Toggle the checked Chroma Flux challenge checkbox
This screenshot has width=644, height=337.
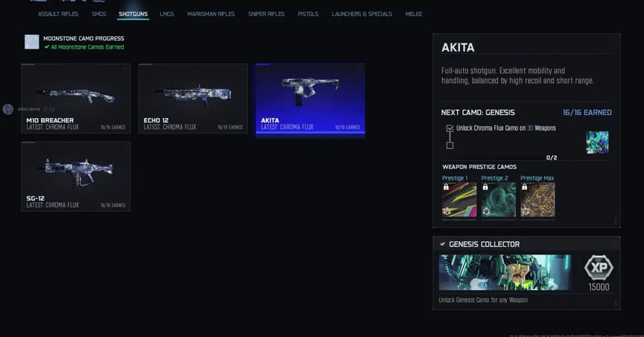450,128
